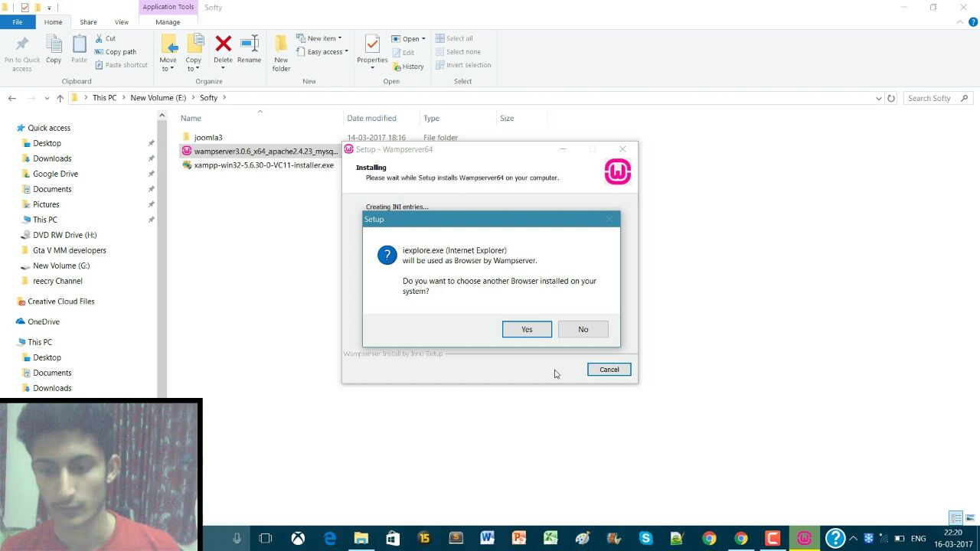The image size is (980, 551).
Task: Open OneDrive in the navigation pane
Action: [43, 322]
